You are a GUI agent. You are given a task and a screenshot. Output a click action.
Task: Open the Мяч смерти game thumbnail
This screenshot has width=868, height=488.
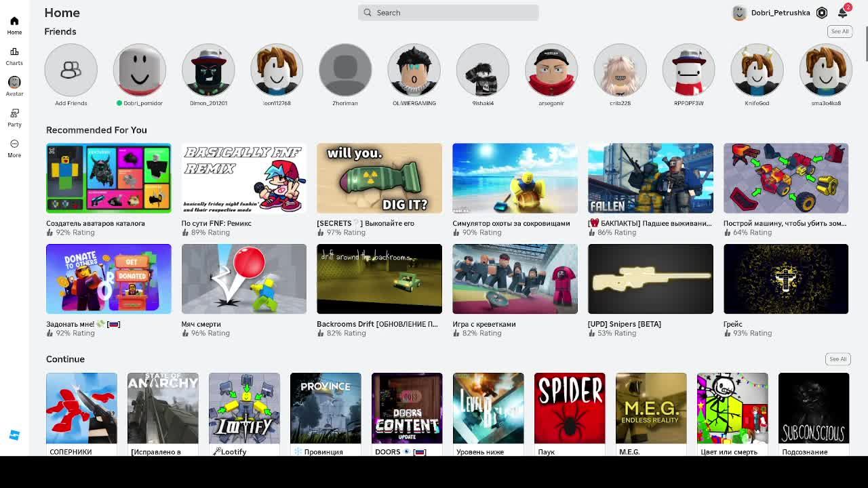pos(244,279)
